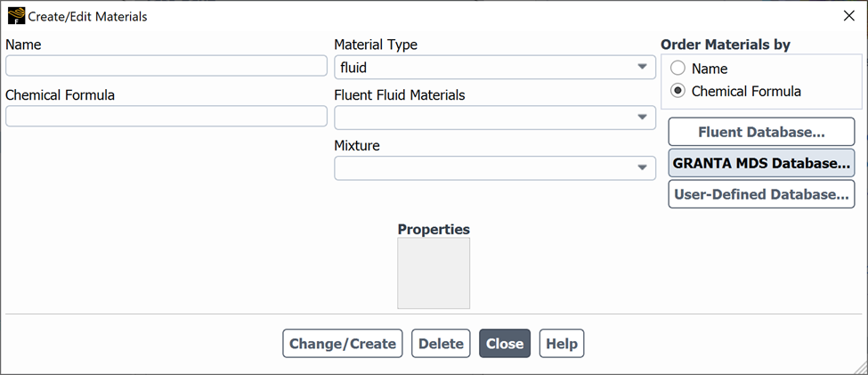
Task: Open the Mixture dropdown list
Action: 495,167
